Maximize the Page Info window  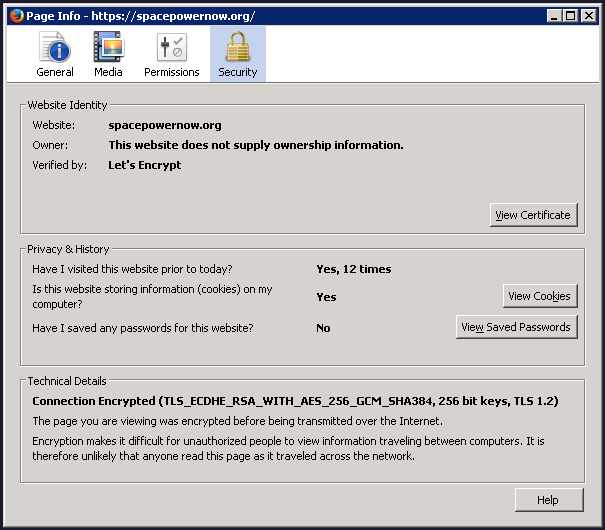571,15
